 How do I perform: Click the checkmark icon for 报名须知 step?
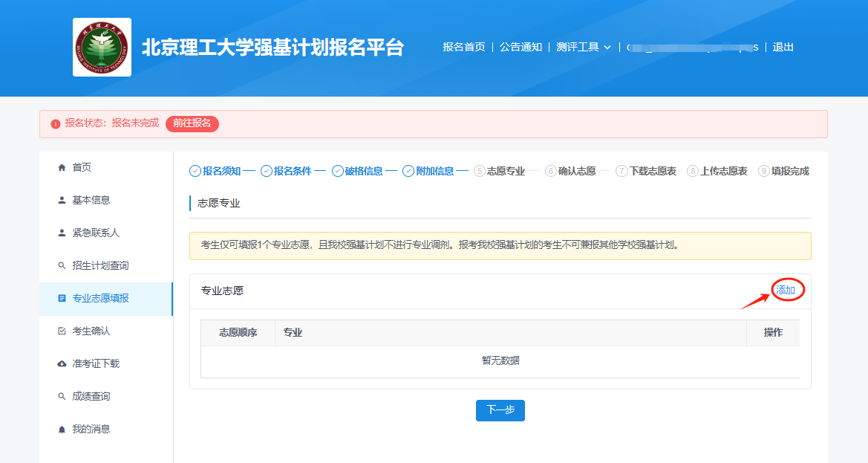195,171
